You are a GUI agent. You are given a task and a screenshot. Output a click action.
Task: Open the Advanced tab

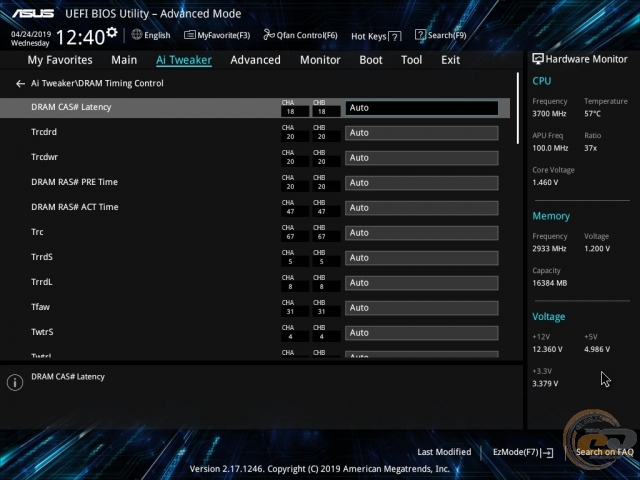coord(256,60)
